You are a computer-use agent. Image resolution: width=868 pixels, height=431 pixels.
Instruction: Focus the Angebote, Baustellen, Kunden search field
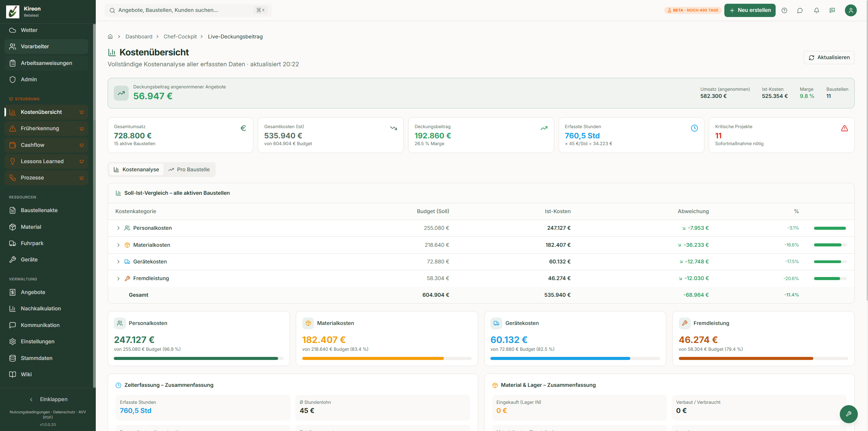coord(188,10)
